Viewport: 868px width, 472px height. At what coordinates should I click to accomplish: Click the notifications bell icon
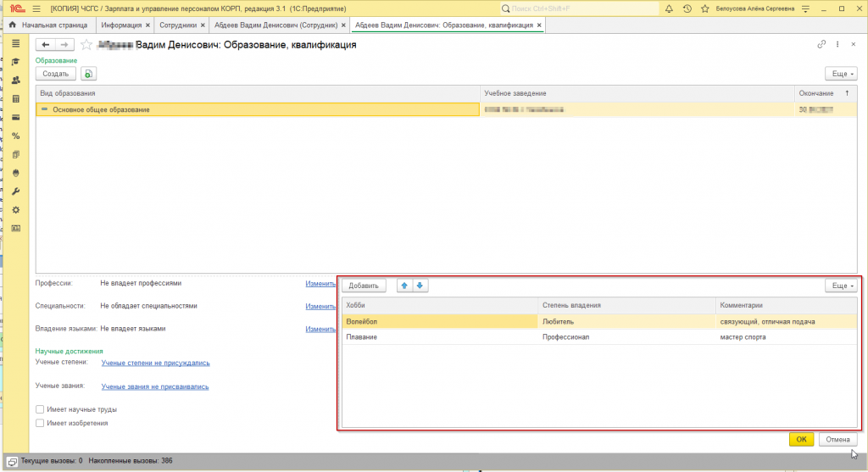(669, 8)
